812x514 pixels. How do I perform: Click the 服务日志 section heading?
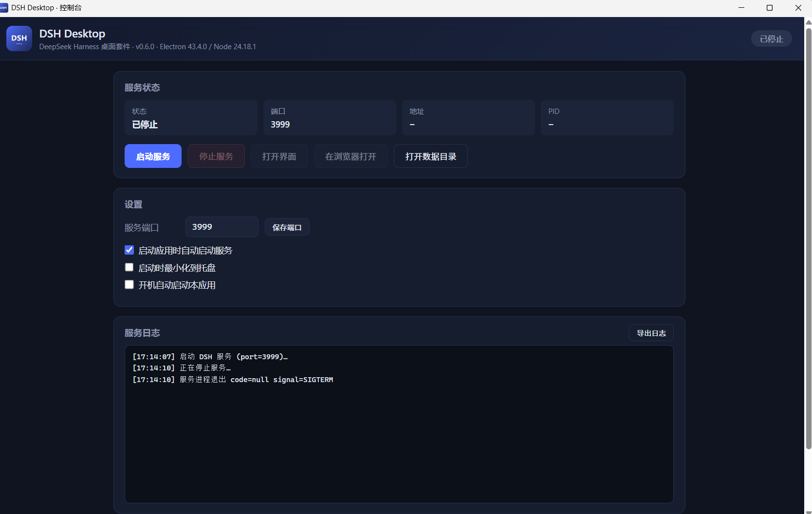point(142,333)
